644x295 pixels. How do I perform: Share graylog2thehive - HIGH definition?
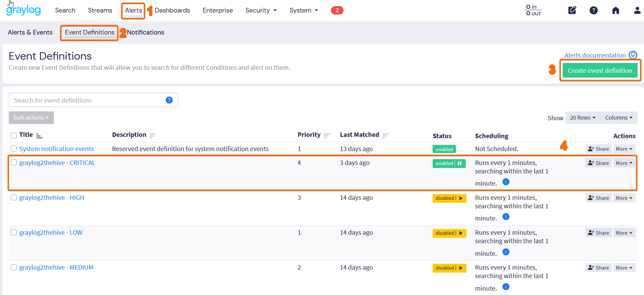click(x=598, y=198)
